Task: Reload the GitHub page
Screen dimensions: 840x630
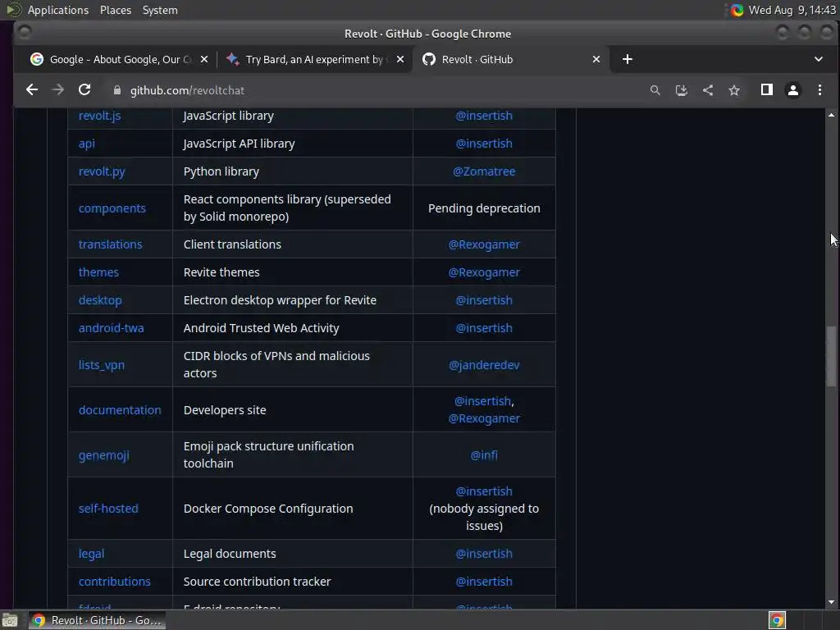Action: pos(84,90)
